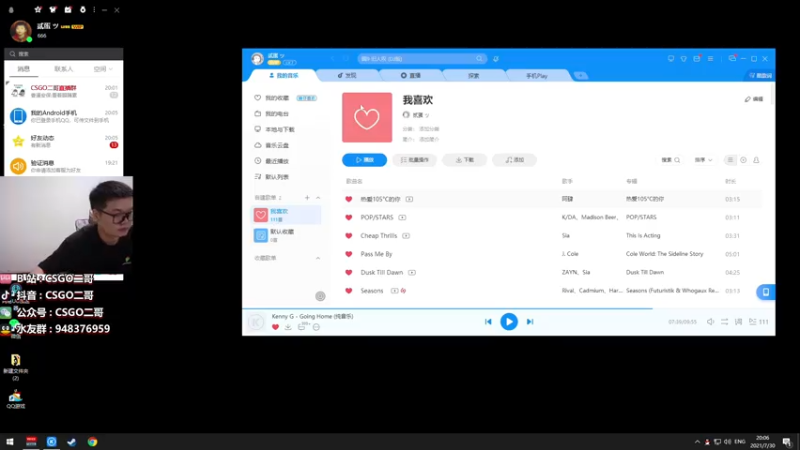
Task: Create a new playlist with the plus icon
Action: [307, 198]
